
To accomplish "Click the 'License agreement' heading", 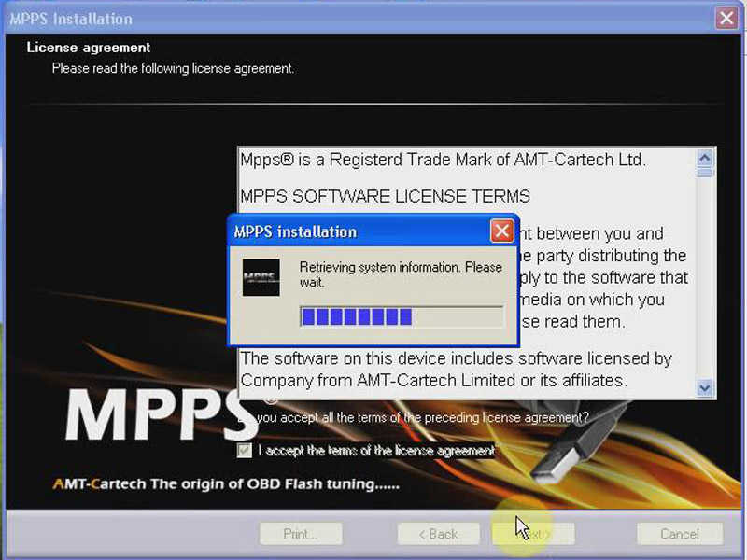I will click(89, 48).
